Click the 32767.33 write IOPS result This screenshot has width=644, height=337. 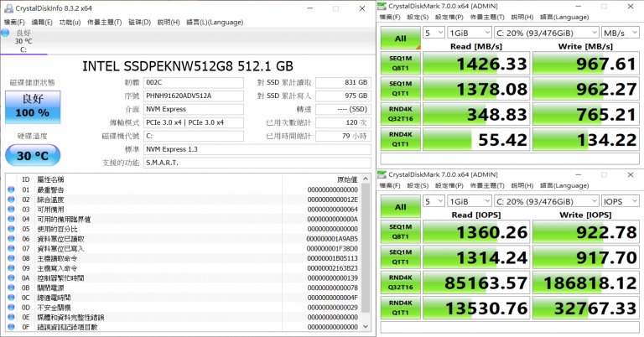[x=586, y=308]
